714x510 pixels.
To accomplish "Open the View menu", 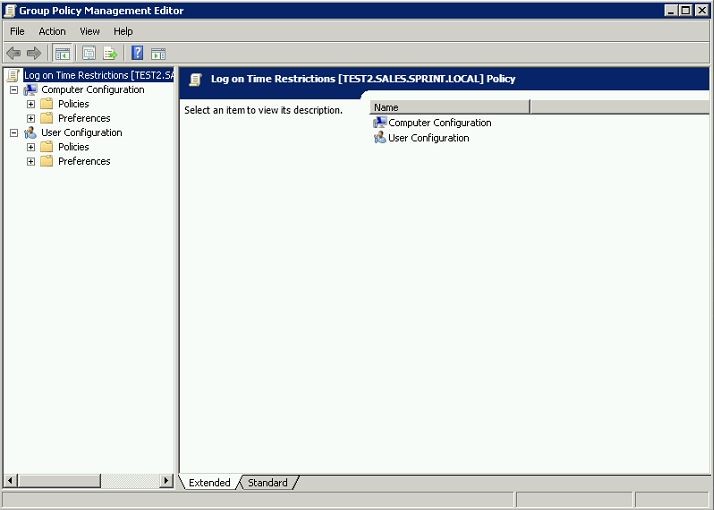I will tap(90, 31).
